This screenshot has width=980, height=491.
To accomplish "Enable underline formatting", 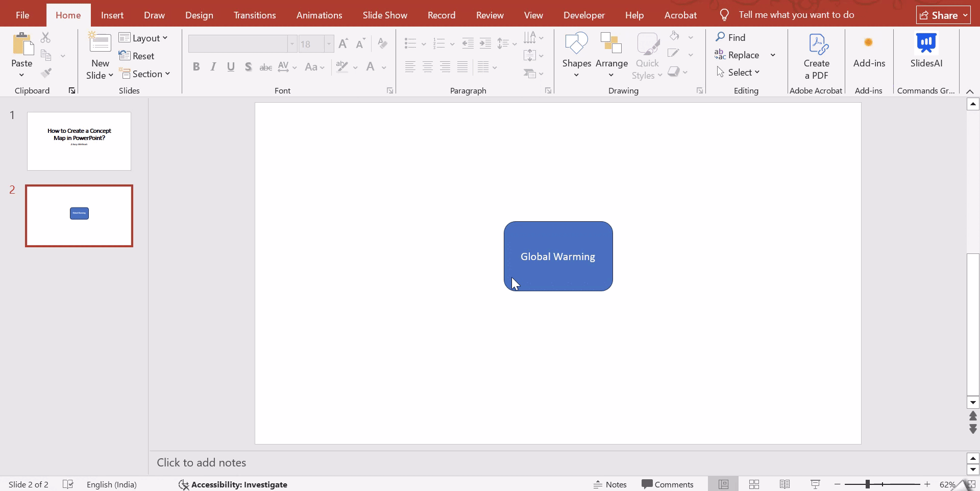I will click(231, 67).
